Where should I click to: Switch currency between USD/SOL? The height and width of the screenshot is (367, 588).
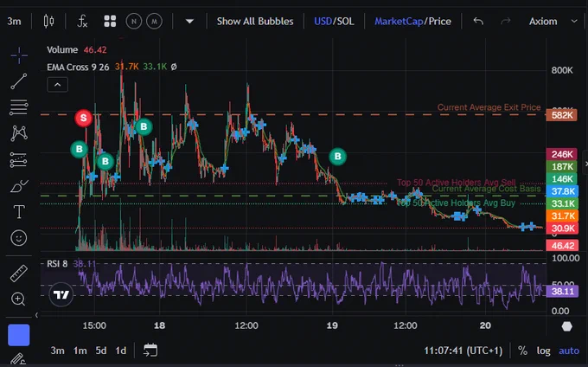[334, 22]
